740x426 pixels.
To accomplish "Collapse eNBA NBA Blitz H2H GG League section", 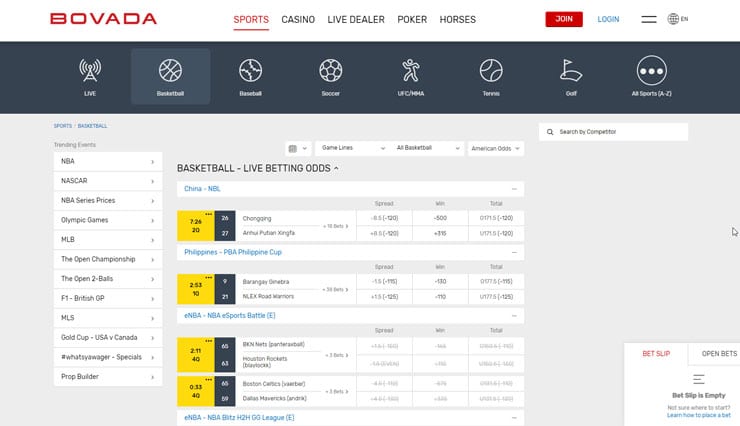I will coord(514,418).
